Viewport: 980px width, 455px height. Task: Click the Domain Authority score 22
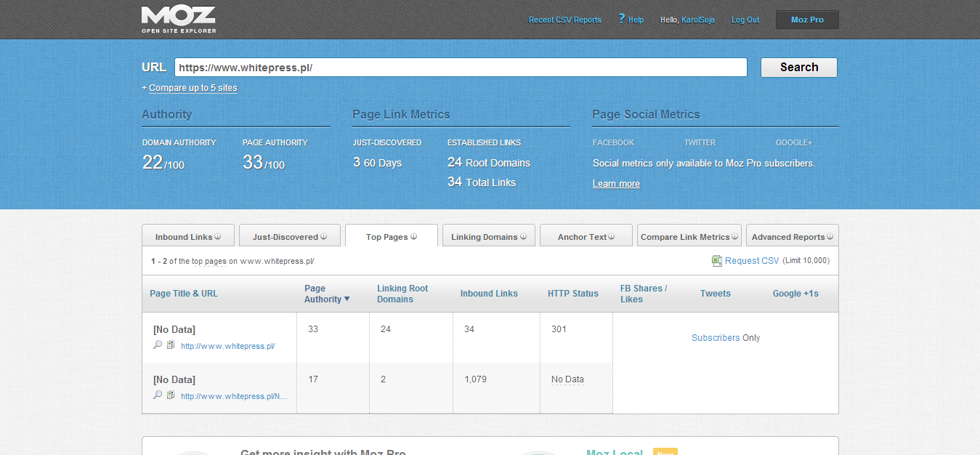tap(153, 163)
